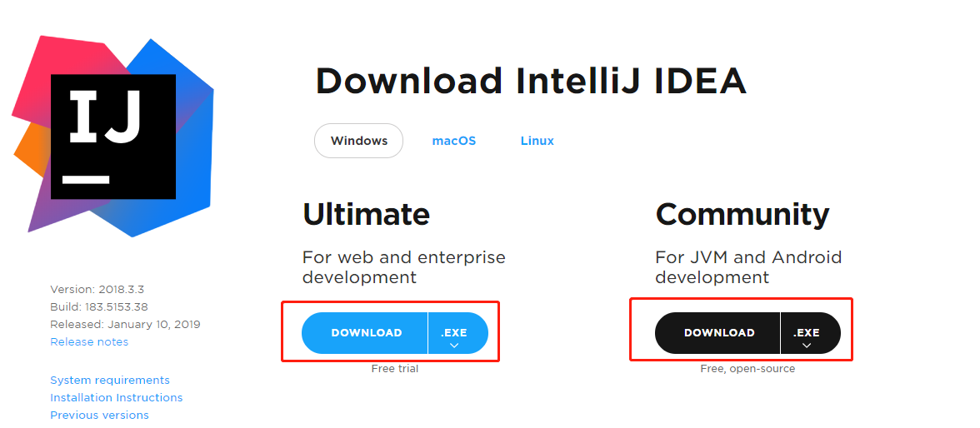The width and height of the screenshot is (980, 428).
Task: Open the Release notes link
Action: (89, 341)
